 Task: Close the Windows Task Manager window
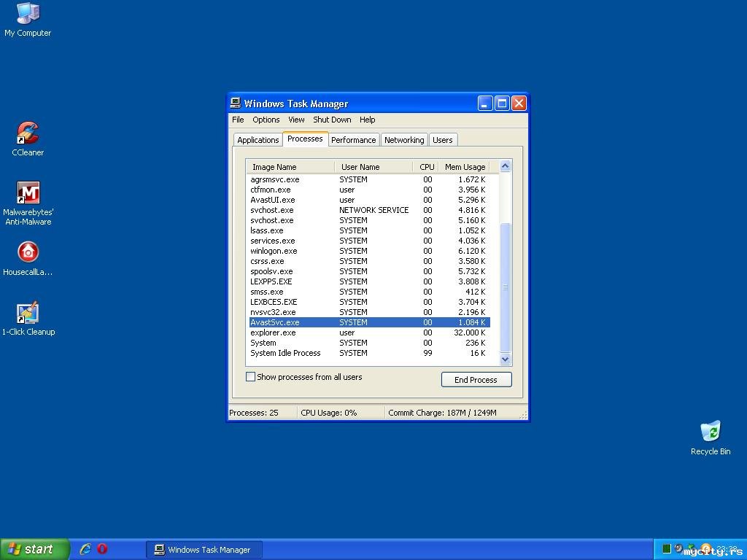(x=519, y=104)
